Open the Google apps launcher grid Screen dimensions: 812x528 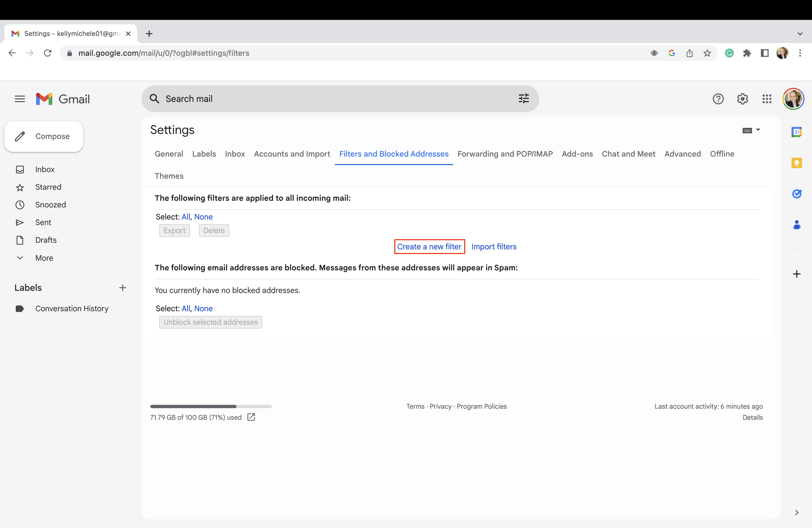point(767,99)
